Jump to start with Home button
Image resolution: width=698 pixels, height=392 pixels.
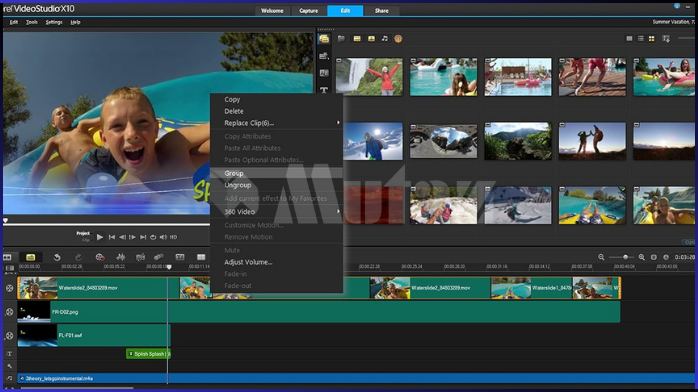(x=112, y=237)
